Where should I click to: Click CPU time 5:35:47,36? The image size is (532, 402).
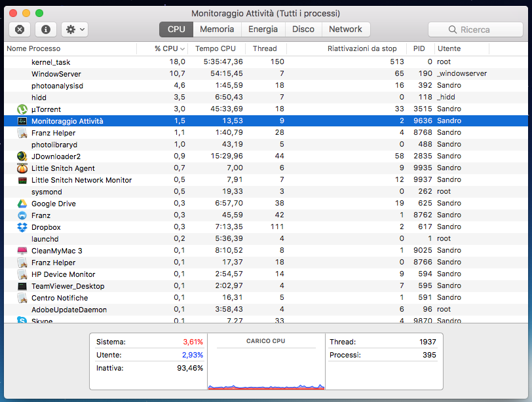[x=223, y=62]
